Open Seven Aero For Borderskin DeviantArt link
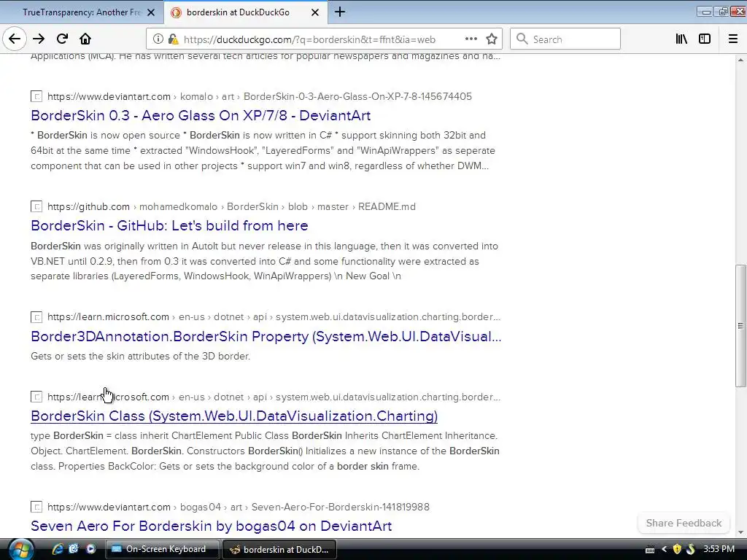Screen dimensions: 747x560 click(x=212, y=526)
